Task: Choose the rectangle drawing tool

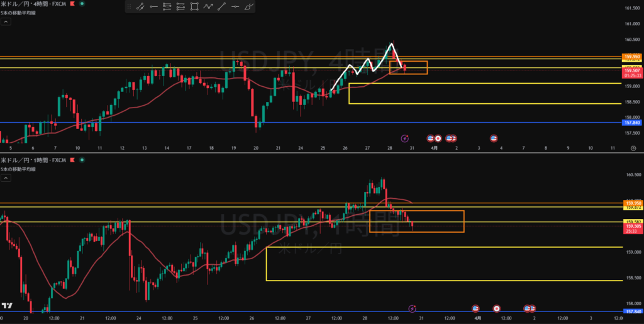Action: coord(194,8)
